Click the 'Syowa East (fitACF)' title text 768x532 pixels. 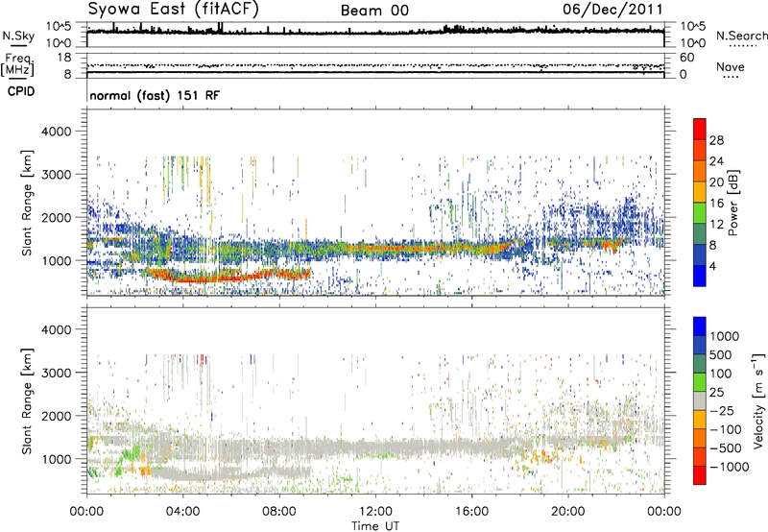(174, 9)
